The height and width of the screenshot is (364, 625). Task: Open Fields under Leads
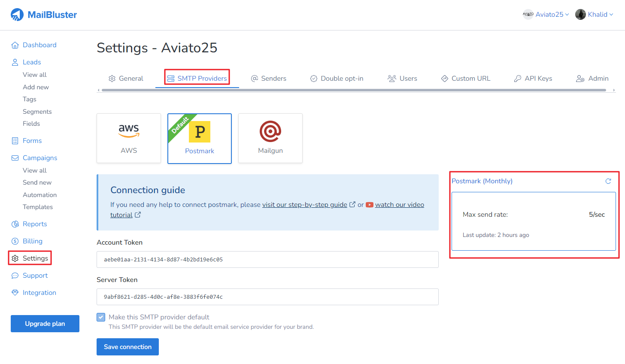click(31, 124)
